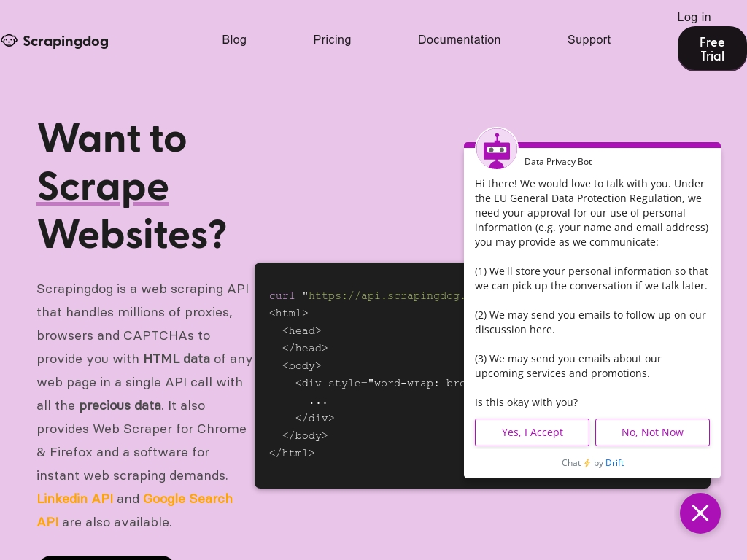Image resolution: width=747 pixels, height=560 pixels.
Task: Go to the Pricing page
Action: point(332,39)
